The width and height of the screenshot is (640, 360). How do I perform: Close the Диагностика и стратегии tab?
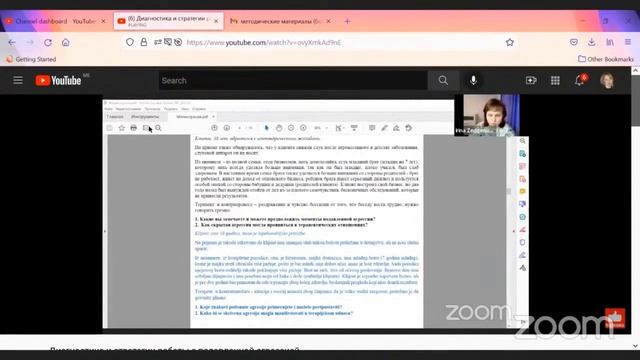coord(216,21)
